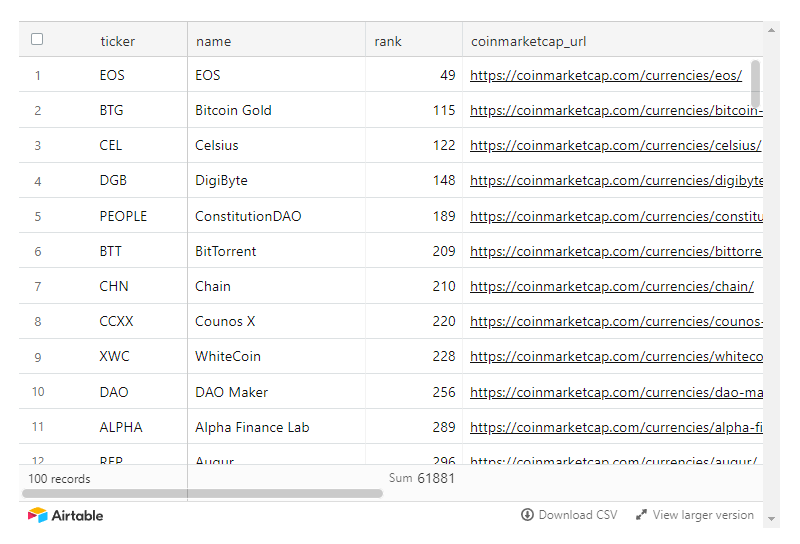Click the page scroll down arrow
800x544 pixels.
point(771,518)
